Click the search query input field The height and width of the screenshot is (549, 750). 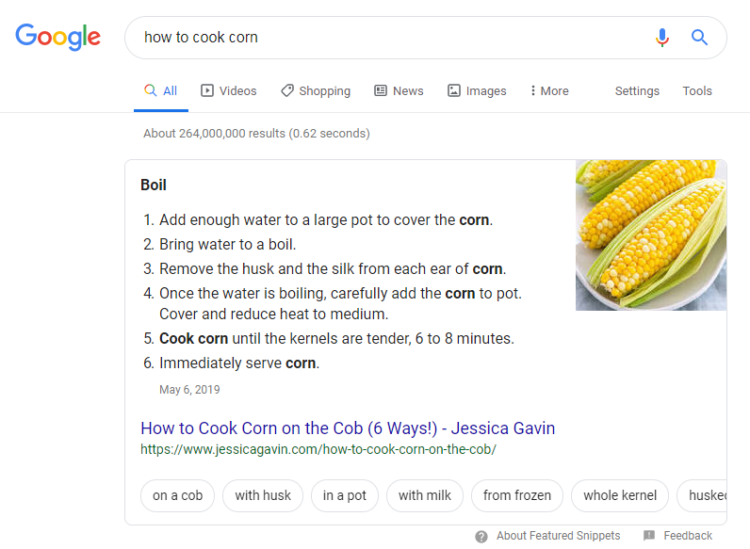(390, 38)
